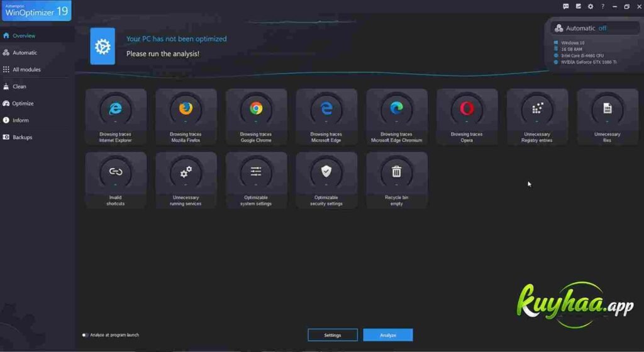Viewport: 644px width, 352px height.
Task: Open Invalid shortcuts tile
Action: 116,180
